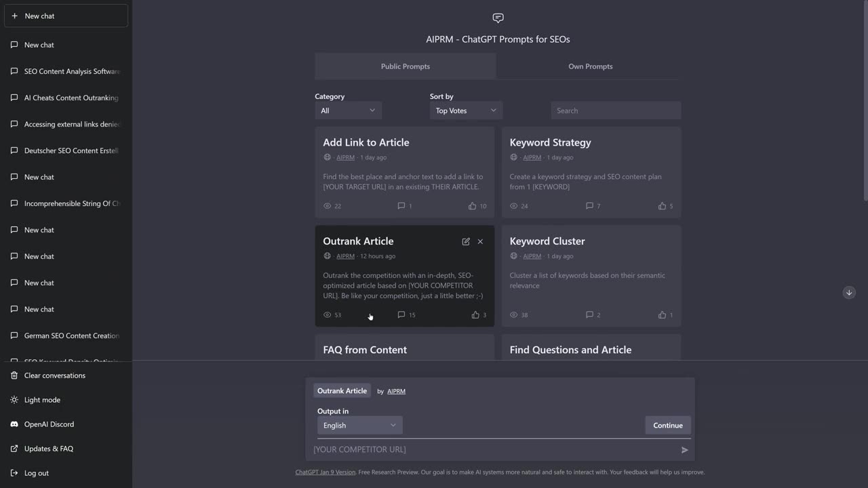Viewport: 868px width, 488px height.
Task: Open AIPRM author link on Keyword Cluster card
Action: click(x=532, y=256)
